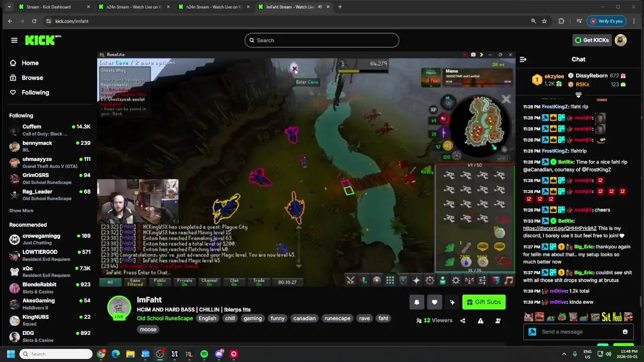This screenshot has height=362, width=644.
Task: Open the user account avatar menu
Action: point(621,40)
